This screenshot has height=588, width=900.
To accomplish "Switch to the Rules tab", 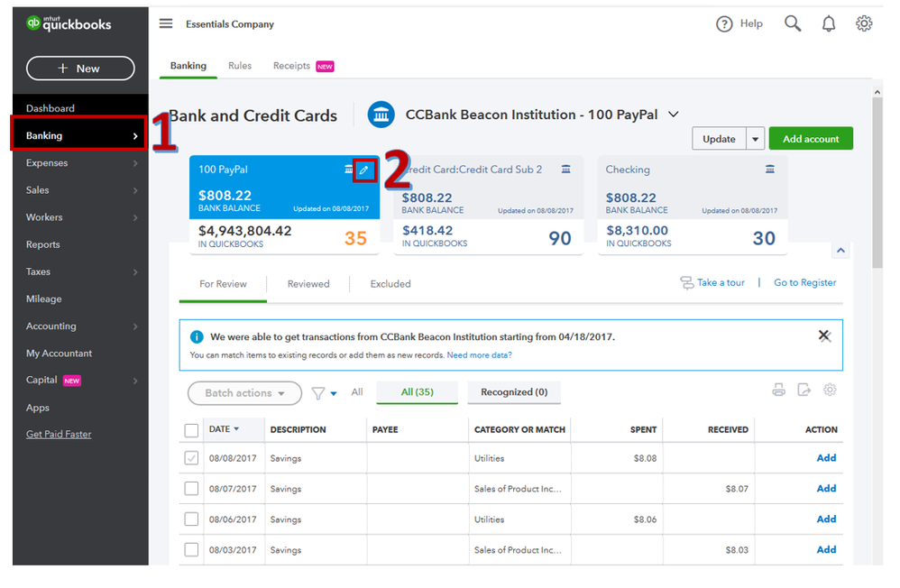I will pyautogui.click(x=239, y=66).
